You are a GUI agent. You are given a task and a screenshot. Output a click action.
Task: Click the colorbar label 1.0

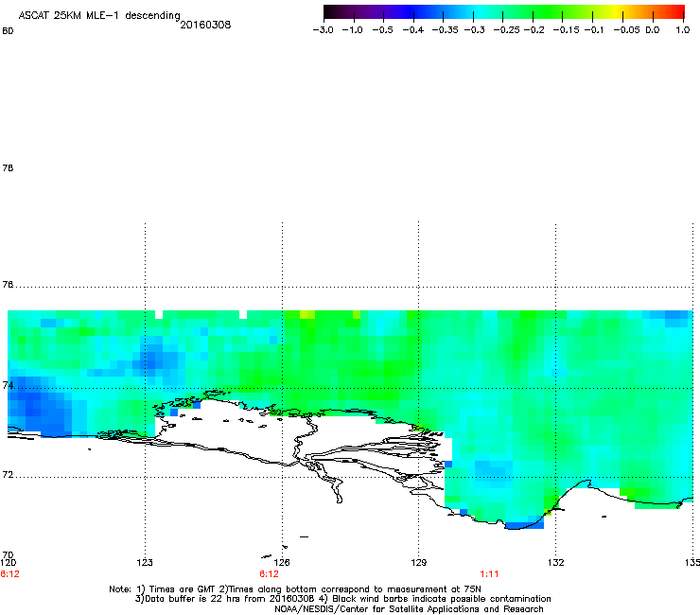pos(683,30)
